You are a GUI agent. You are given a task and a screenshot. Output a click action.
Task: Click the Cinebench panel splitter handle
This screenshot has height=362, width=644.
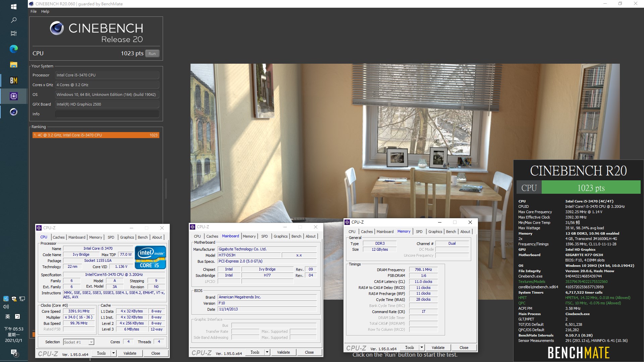pos(166,188)
